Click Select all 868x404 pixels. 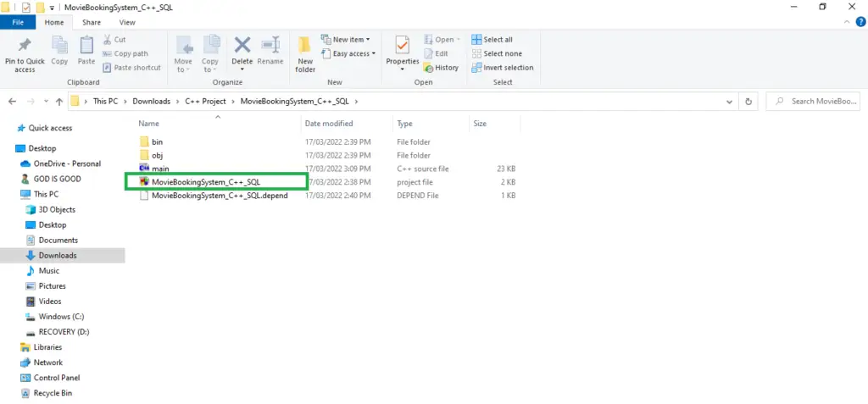coord(492,40)
